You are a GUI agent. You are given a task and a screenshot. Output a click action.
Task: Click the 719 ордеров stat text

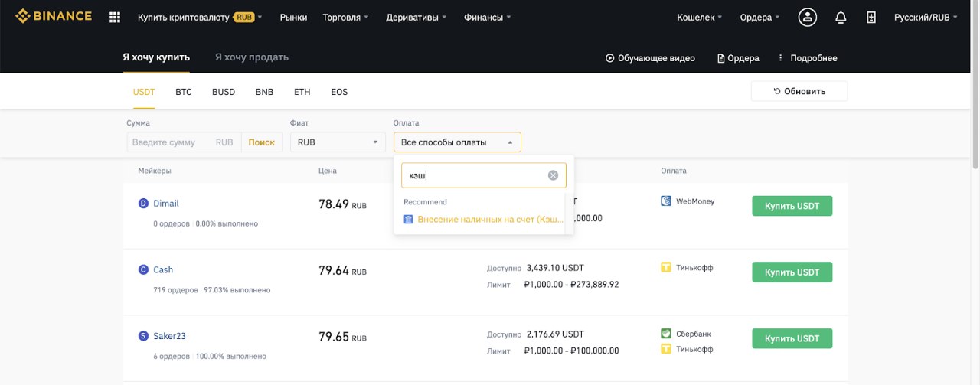pyautogui.click(x=176, y=290)
